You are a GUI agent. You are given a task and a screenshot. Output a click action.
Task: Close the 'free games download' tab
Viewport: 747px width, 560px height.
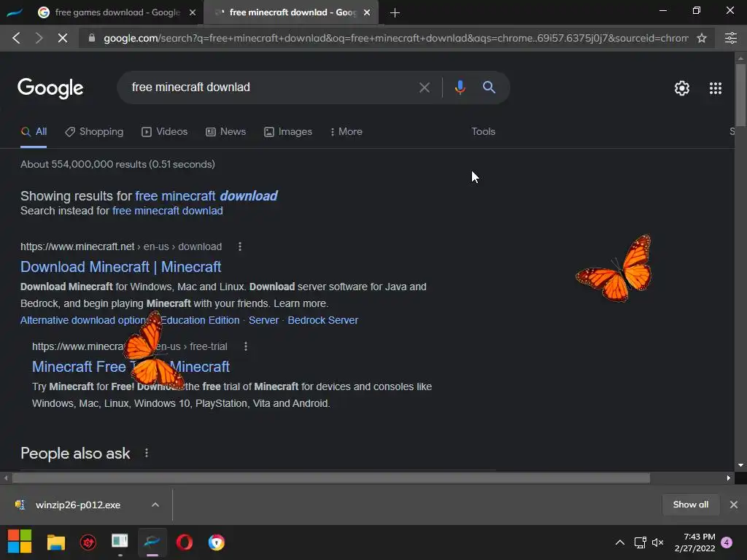[193, 12]
